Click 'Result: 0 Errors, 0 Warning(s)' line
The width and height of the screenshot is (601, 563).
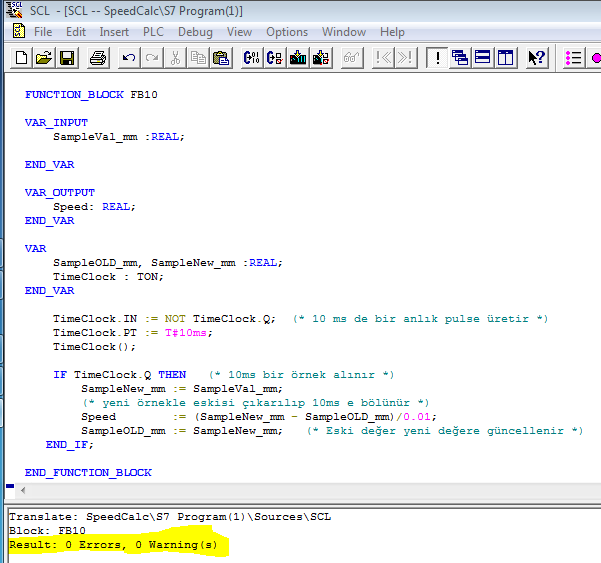113,545
